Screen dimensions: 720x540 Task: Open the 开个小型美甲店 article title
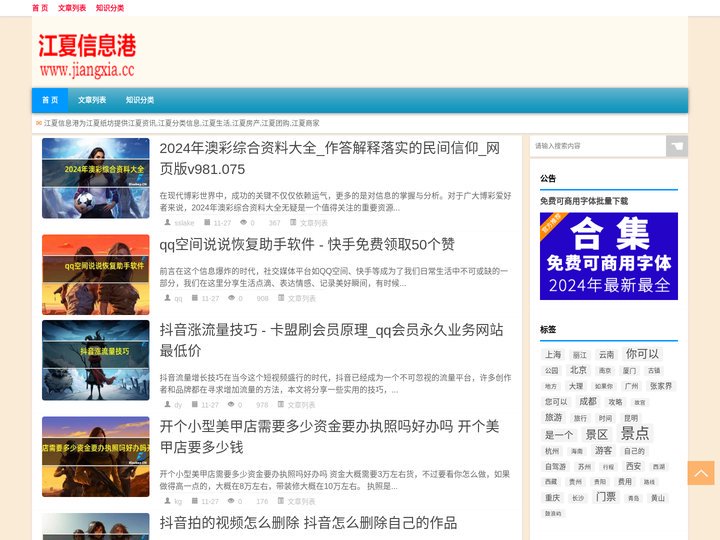click(329, 437)
